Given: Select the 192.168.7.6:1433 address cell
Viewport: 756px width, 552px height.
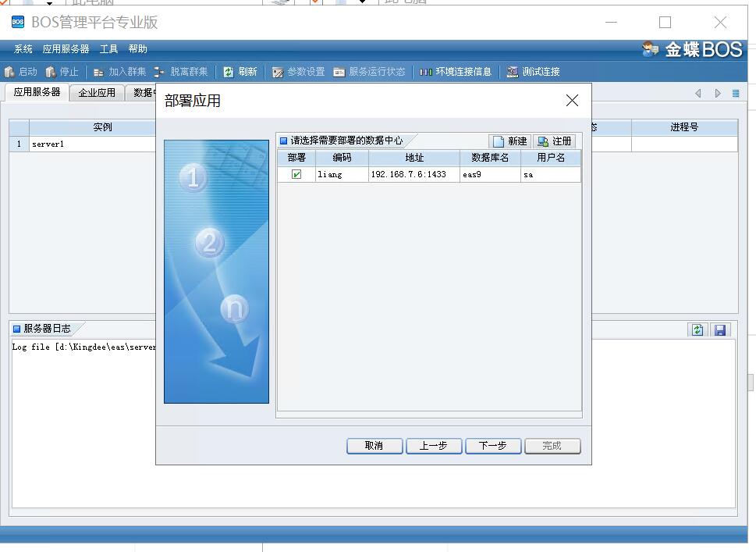Looking at the screenshot, I should tap(414, 174).
